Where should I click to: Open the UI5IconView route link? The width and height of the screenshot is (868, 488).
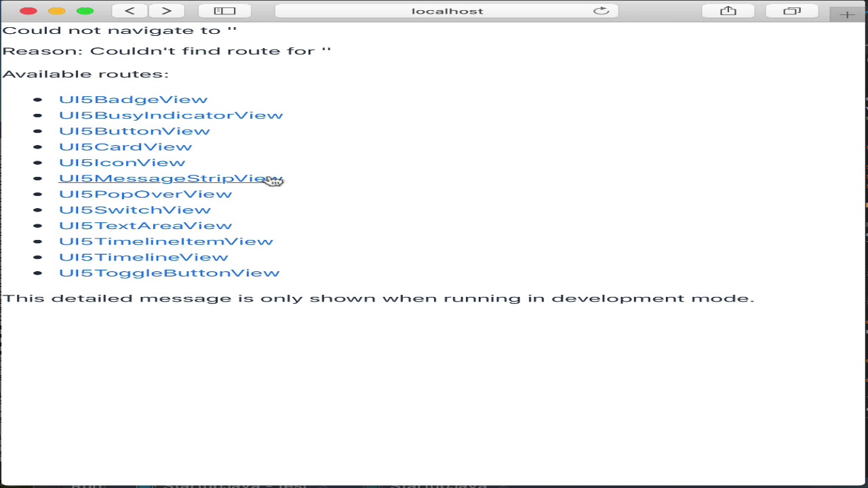[122, 163]
